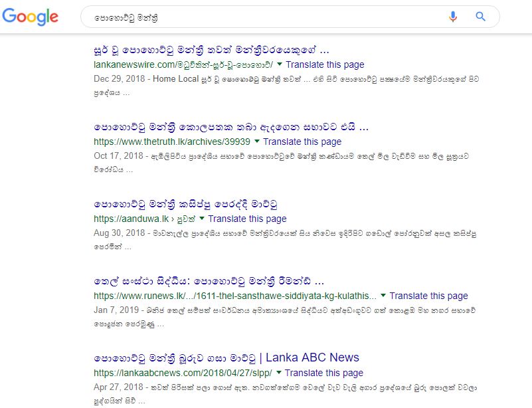The height and width of the screenshot is (408, 532).
Task: Translate the lankaabcnews.com result page
Action: point(323,373)
